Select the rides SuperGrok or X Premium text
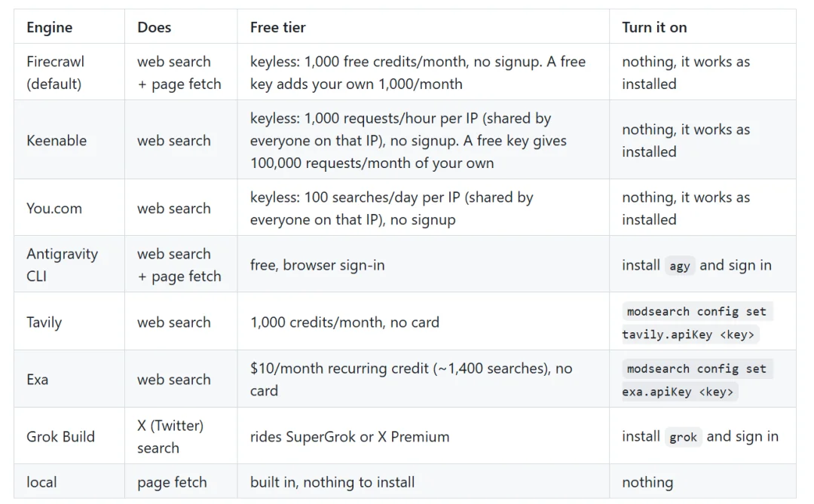The image size is (814, 504). 350,436
